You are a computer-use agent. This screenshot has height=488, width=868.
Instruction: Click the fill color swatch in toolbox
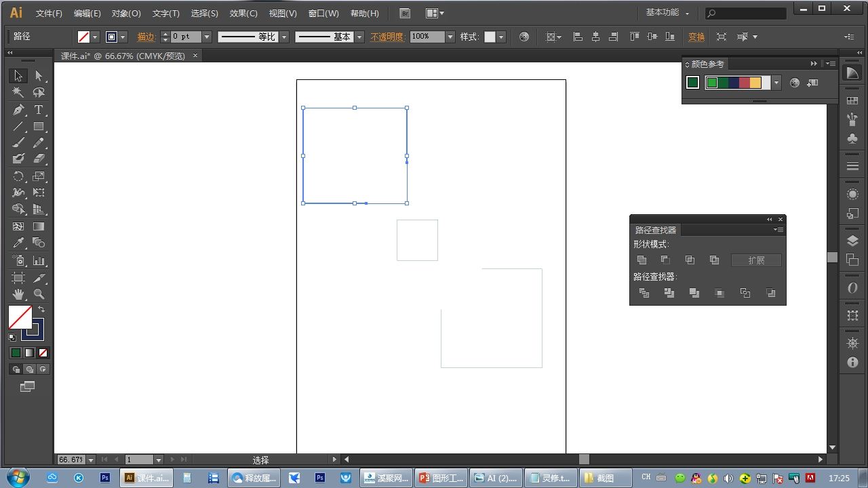(x=20, y=317)
